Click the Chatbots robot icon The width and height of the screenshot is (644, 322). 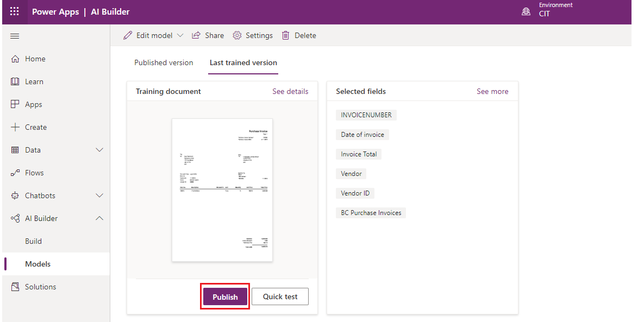[x=15, y=195]
